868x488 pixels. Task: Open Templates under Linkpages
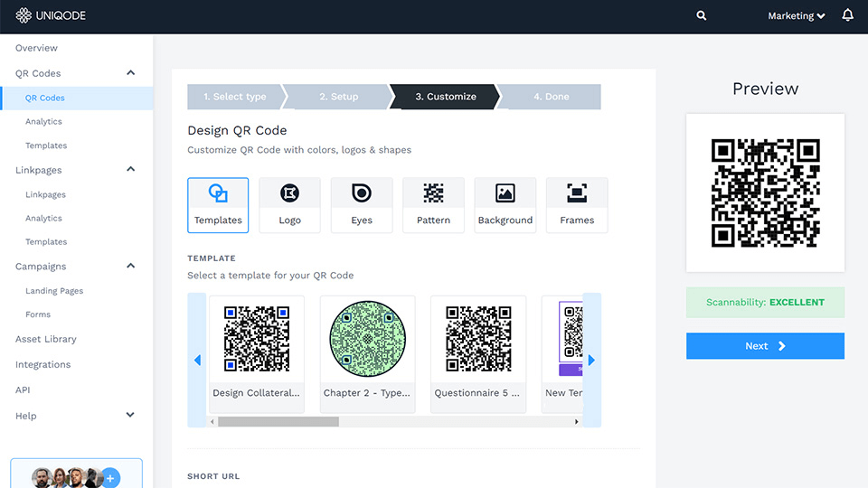point(46,242)
